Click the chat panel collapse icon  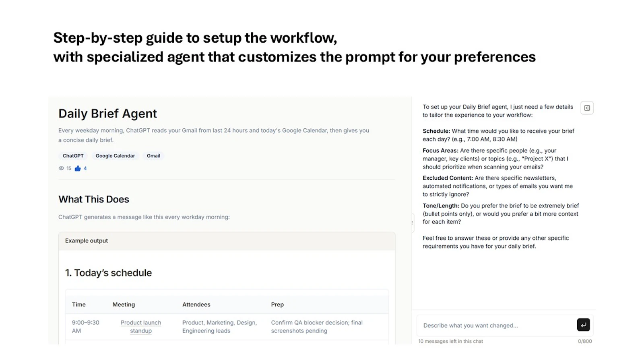[587, 108]
